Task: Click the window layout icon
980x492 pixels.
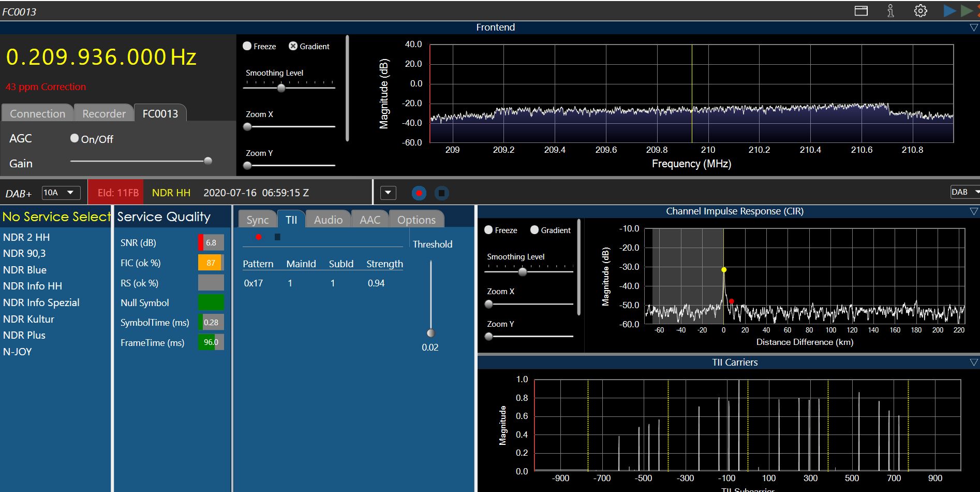Action: pos(861,11)
